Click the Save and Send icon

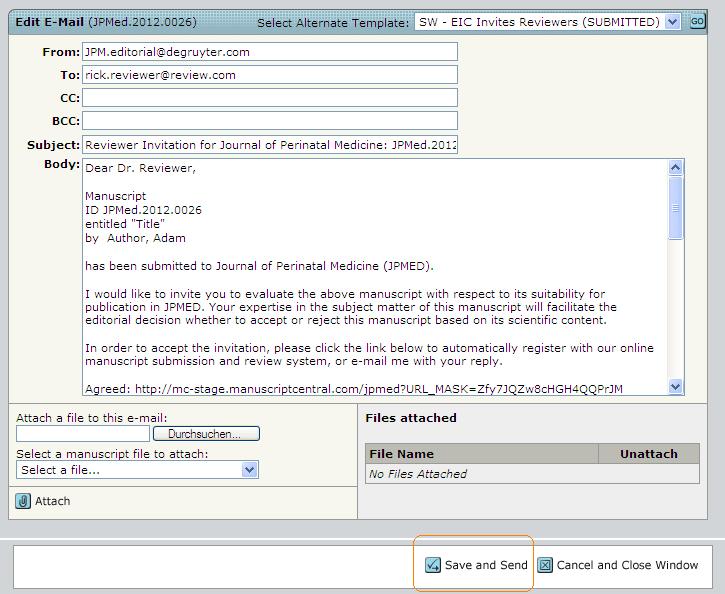click(433, 565)
